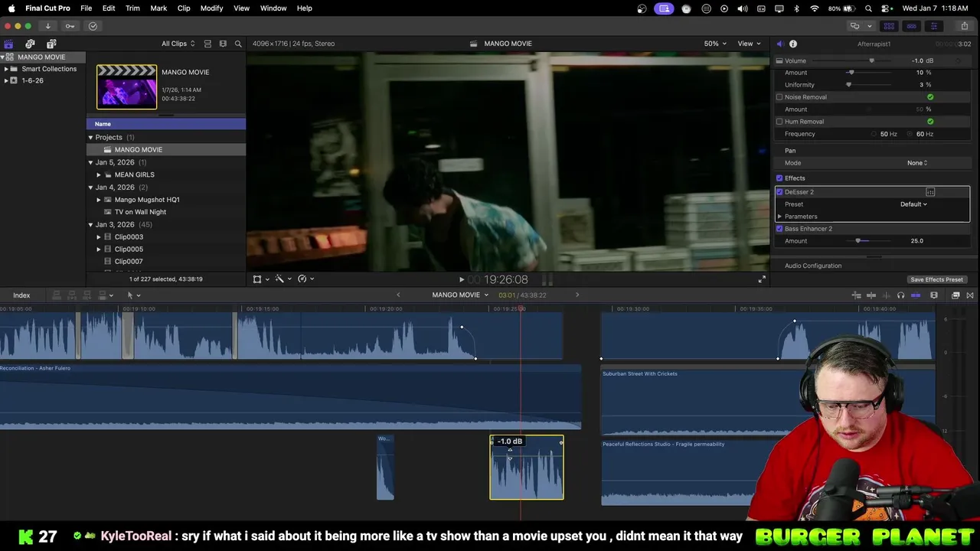Toggle audio skimming headphone icon
Viewport: 980px width, 551px height.
[900, 295]
